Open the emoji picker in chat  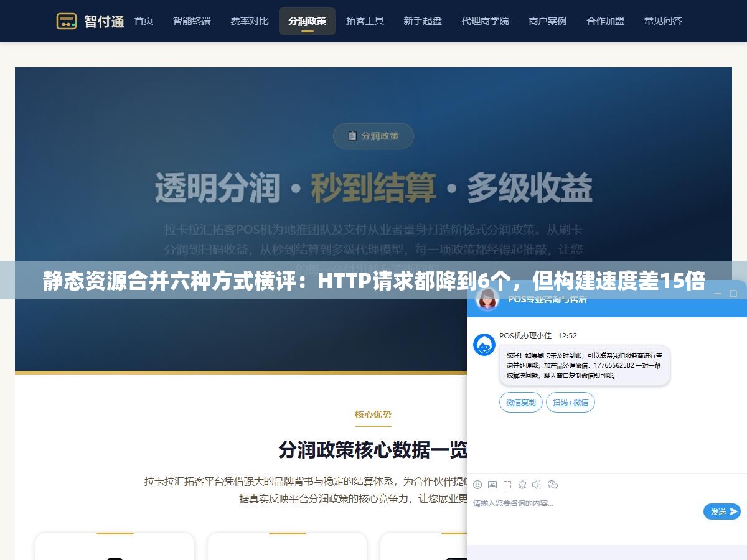(x=477, y=485)
